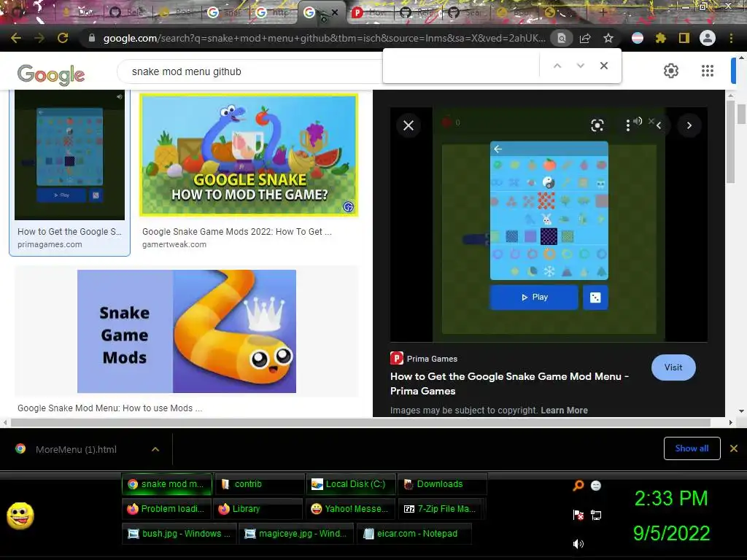Screen dimensions: 747x560
Task: Switch to magiceye.jpg photo viewer window
Action: [x=296, y=533]
